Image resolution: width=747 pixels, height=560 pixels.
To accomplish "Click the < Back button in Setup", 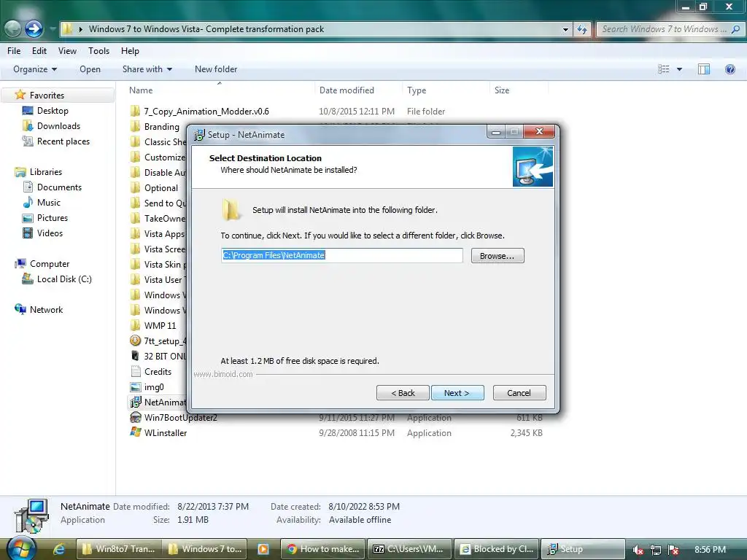I will (x=403, y=393).
